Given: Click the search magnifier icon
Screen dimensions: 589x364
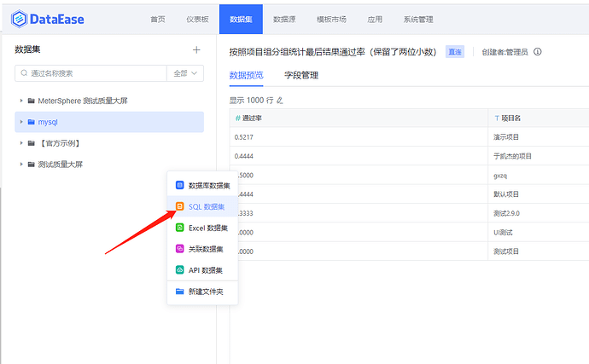Looking at the screenshot, I should click(x=24, y=72).
